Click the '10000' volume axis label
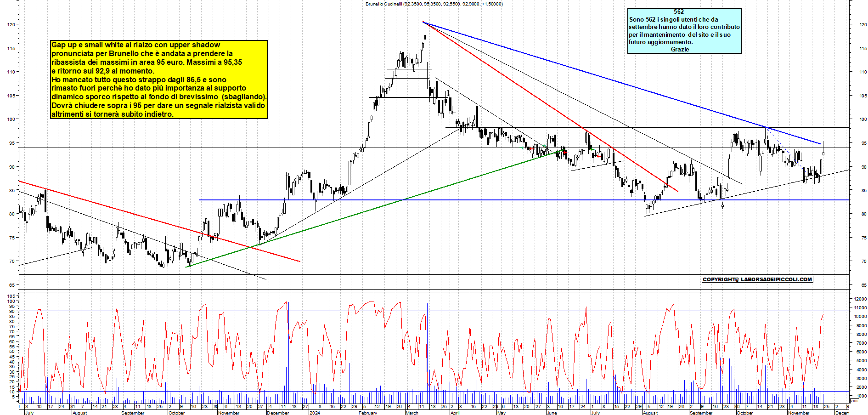 pos(860,316)
